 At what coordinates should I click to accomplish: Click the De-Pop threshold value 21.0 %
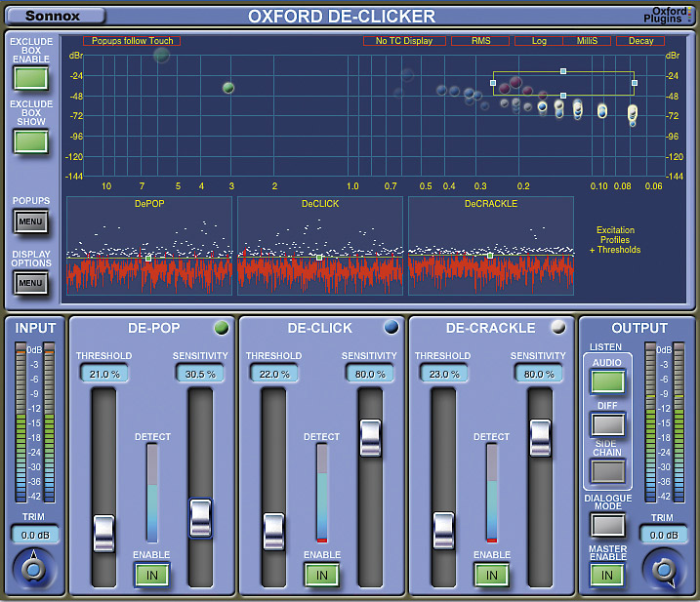point(104,374)
